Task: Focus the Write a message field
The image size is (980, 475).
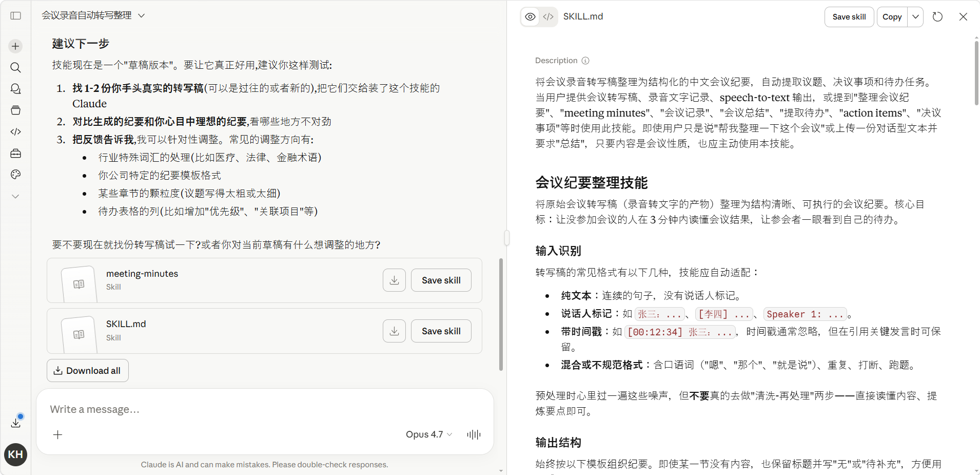Action: point(265,409)
